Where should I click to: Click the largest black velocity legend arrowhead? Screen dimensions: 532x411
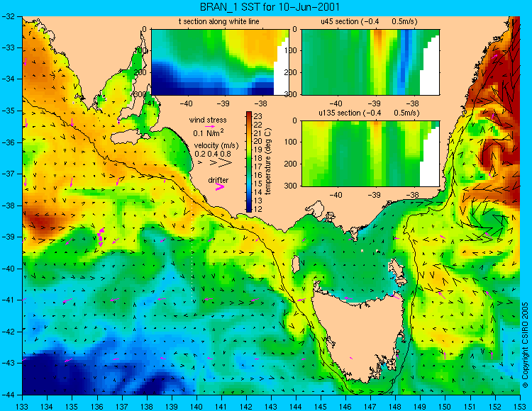tap(226, 163)
